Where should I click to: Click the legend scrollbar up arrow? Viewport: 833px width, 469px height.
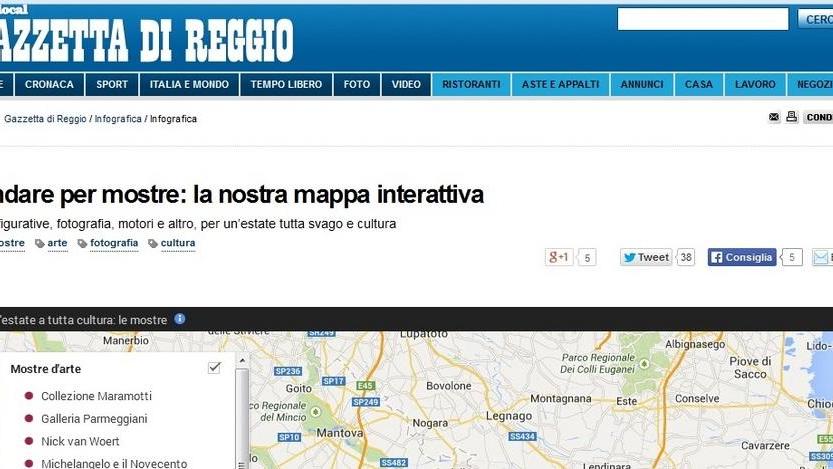pyautogui.click(x=242, y=360)
